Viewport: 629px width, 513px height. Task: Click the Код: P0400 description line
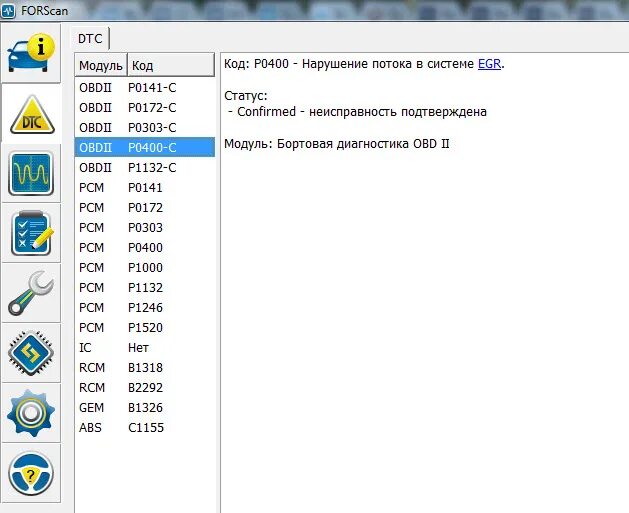click(364, 64)
